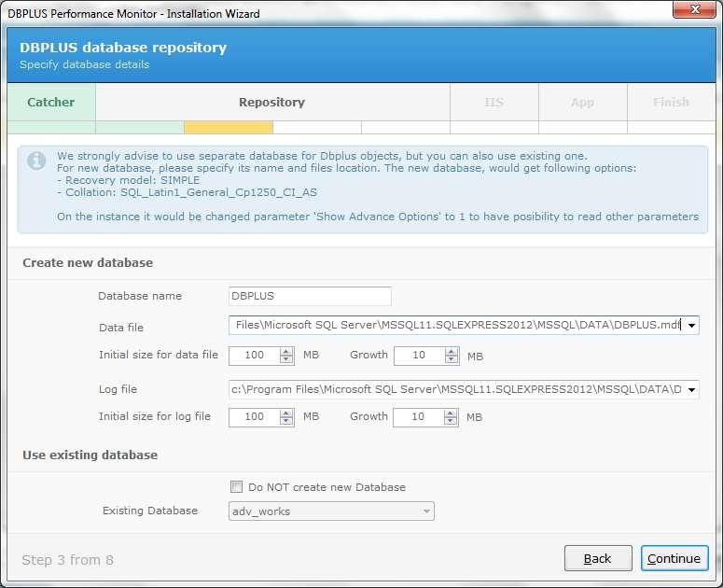Increase data file Growth value
Image resolution: width=723 pixels, height=588 pixels.
pos(452,352)
